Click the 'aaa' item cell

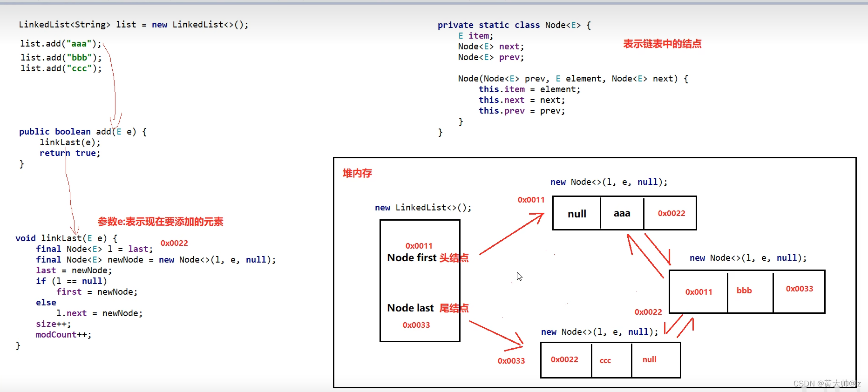[622, 213]
